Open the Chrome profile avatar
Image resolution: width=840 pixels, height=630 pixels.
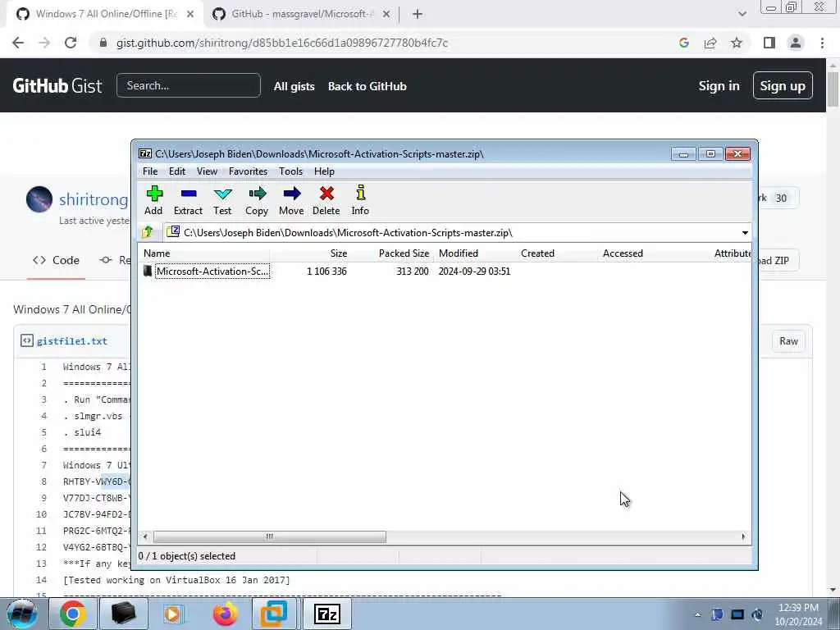click(x=796, y=43)
